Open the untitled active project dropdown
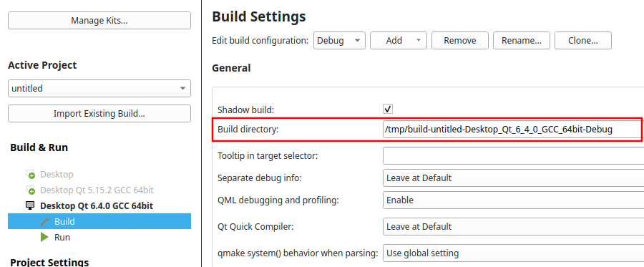The width and height of the screenshot is (644, 267). point(99,88)
